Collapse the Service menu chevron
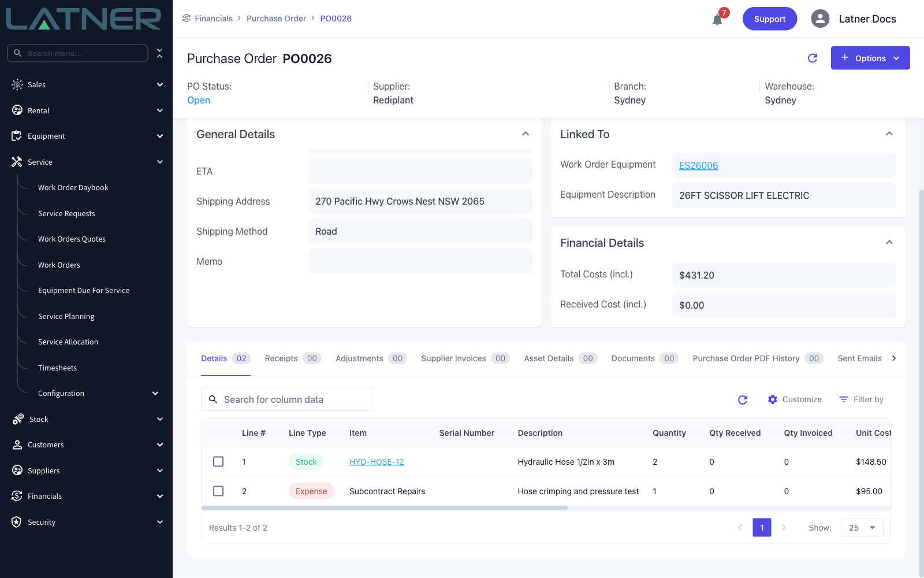The width and height of the screenshot is (924, 578). 160,162
